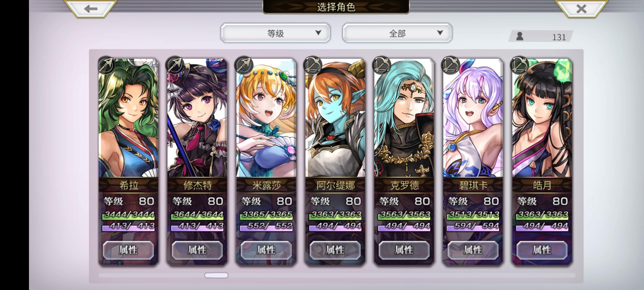Click the bow class icon on 克罗德's card
Viewport: 644px width, 290px height.
pyautogui.click(x=381, y=65)
